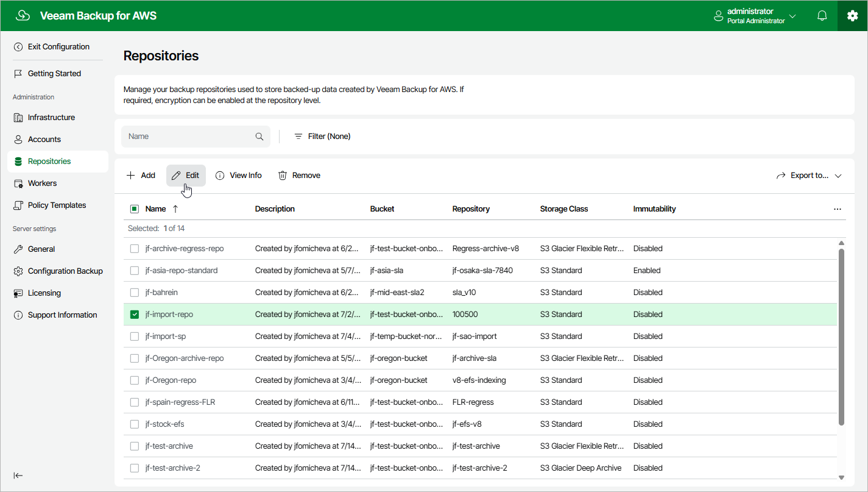868x492 pixels.
Task: Click the Remove trash can icon
Action: coord(283,176)
